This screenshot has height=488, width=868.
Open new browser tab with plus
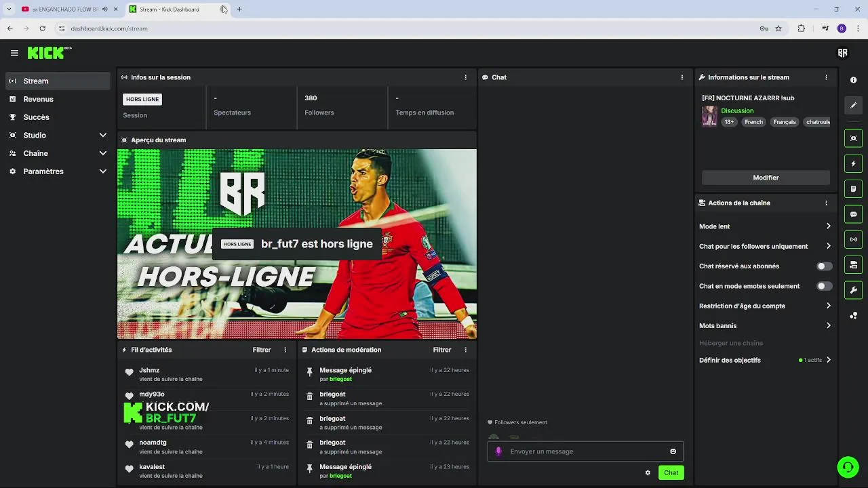point(239,9)
